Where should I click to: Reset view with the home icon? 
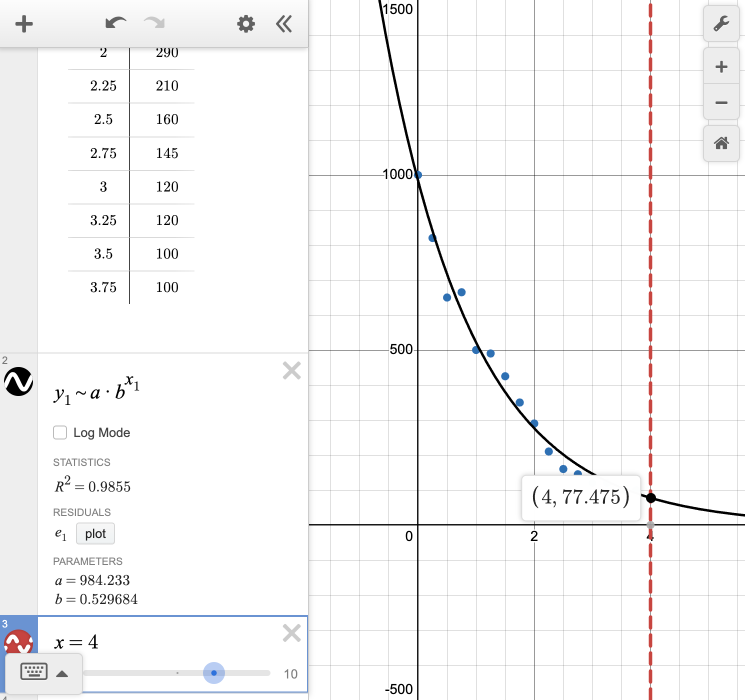point(721,144)
